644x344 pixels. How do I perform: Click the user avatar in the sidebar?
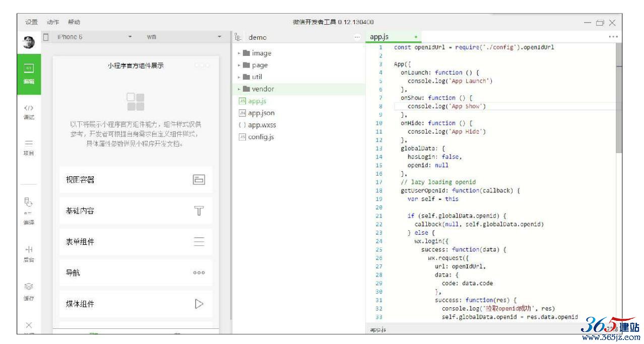(28, 43)
